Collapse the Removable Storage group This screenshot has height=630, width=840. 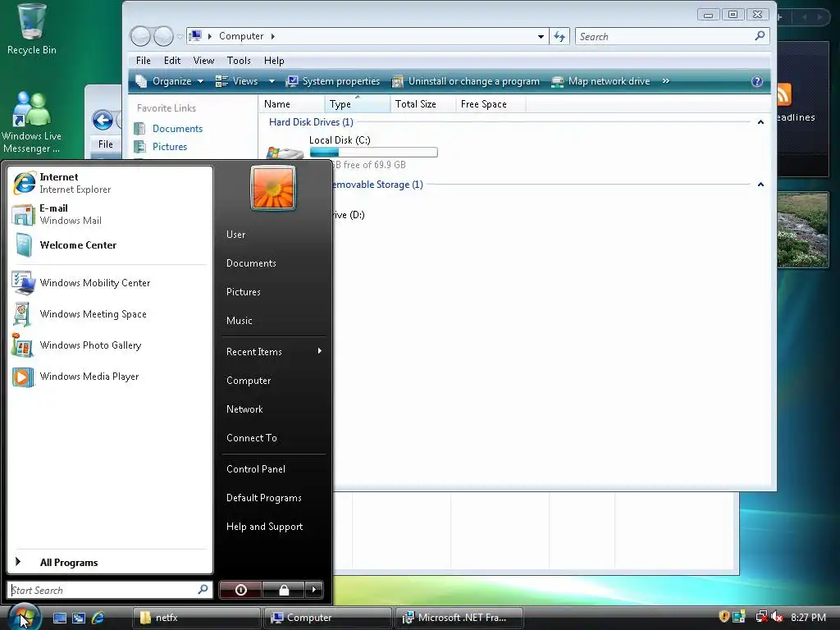point(760,185)
